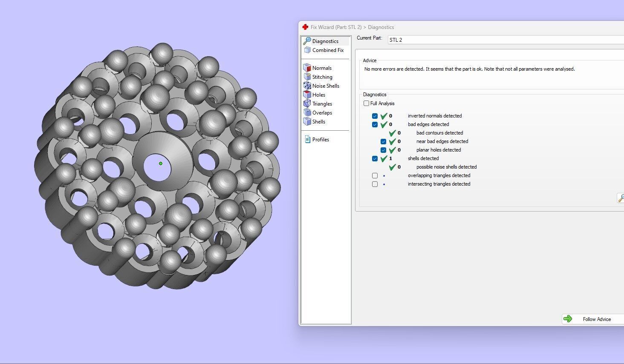The width and height of the screenshot is (624, 364).
Task: Click the Triangles wireframe cube icon
Action: [x=307, y=104]
